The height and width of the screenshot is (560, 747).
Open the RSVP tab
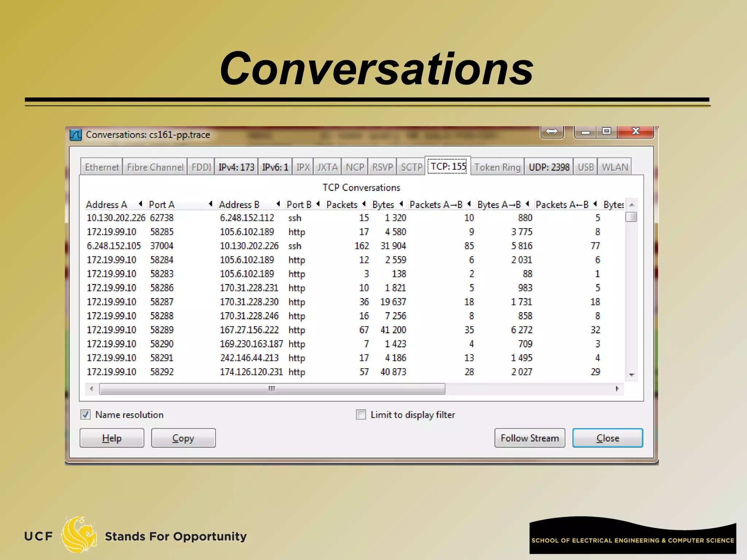click(x=382, y=167)
